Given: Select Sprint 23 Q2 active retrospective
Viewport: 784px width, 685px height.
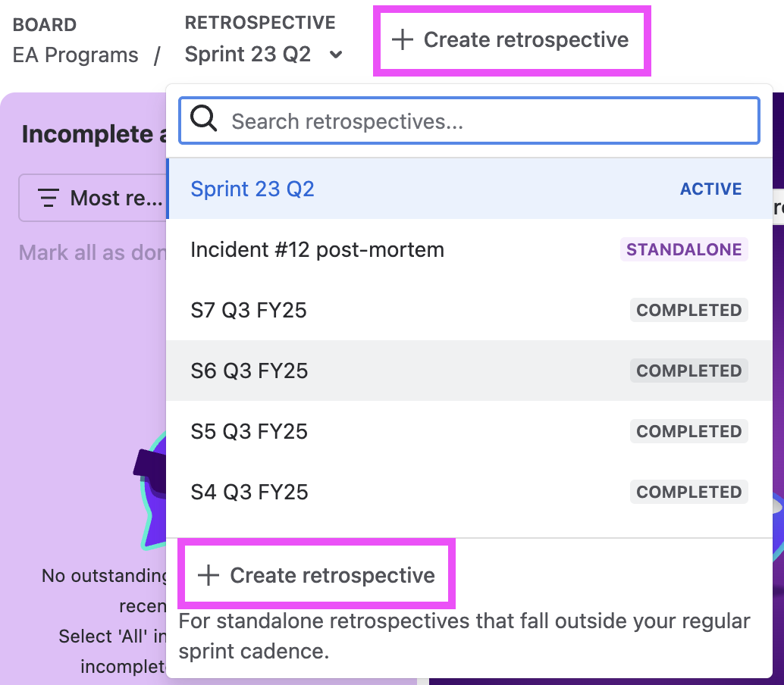Looking at the screenshot, I should (469, 189).
